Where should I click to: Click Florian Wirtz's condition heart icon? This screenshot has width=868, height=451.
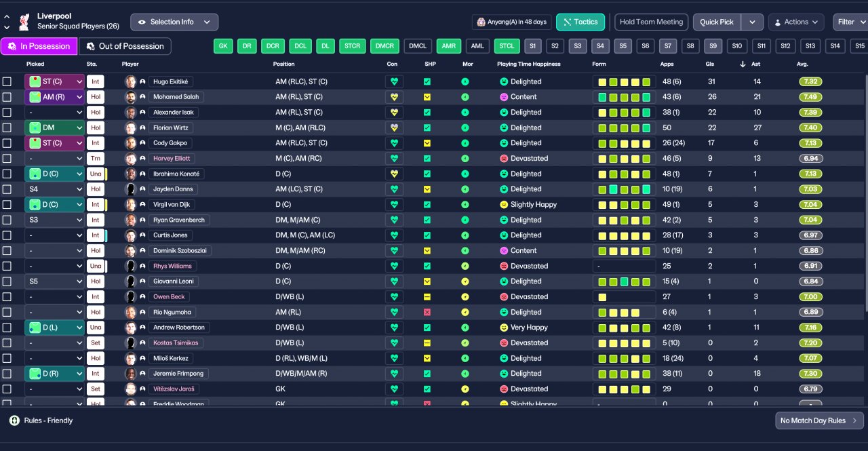[394, 128]
